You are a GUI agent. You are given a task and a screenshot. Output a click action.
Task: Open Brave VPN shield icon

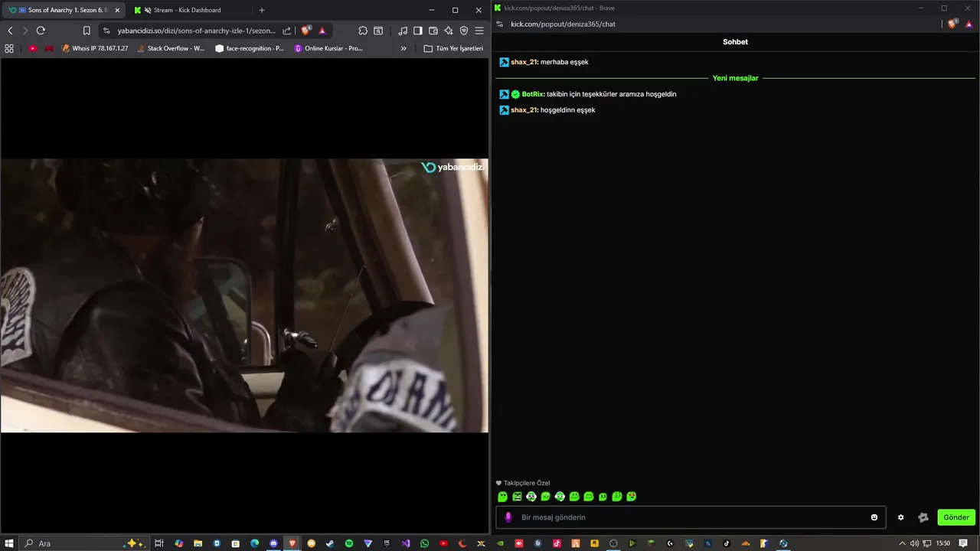tap(464, 31)
